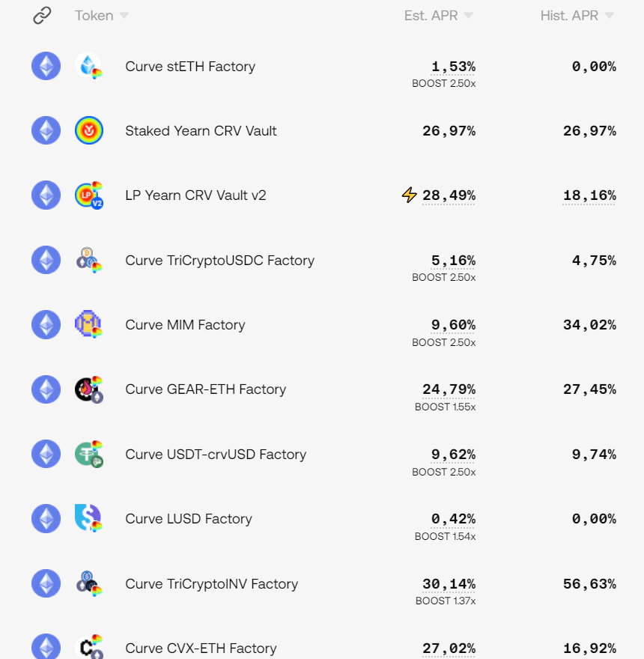The image size is (644, 659).
Task: Open the Curve CVX-ETH Factory vault
Action: pos(201,649)
